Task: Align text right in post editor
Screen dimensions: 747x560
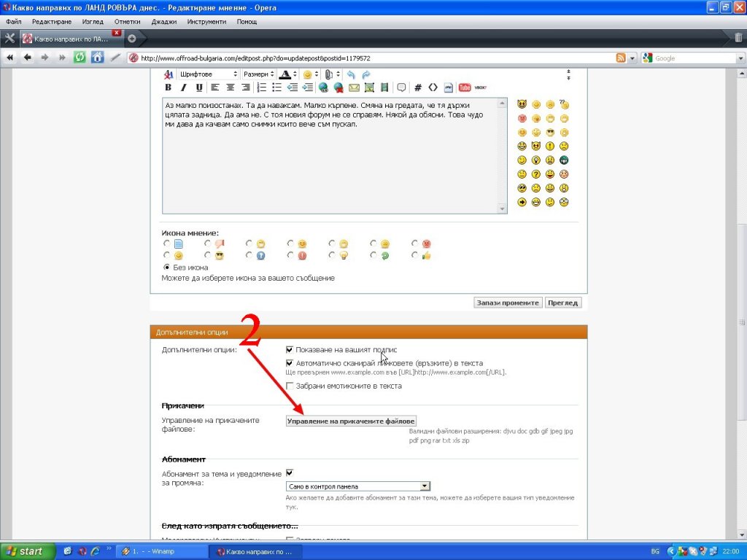Action: point(246,87)
